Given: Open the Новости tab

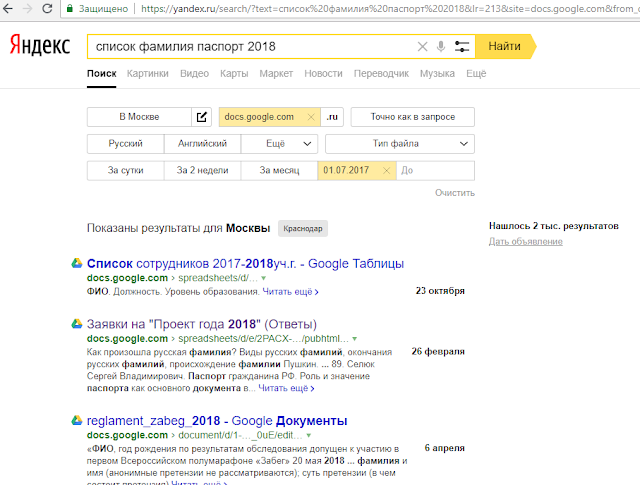Looking at the screenshot, I should (323, 73).
